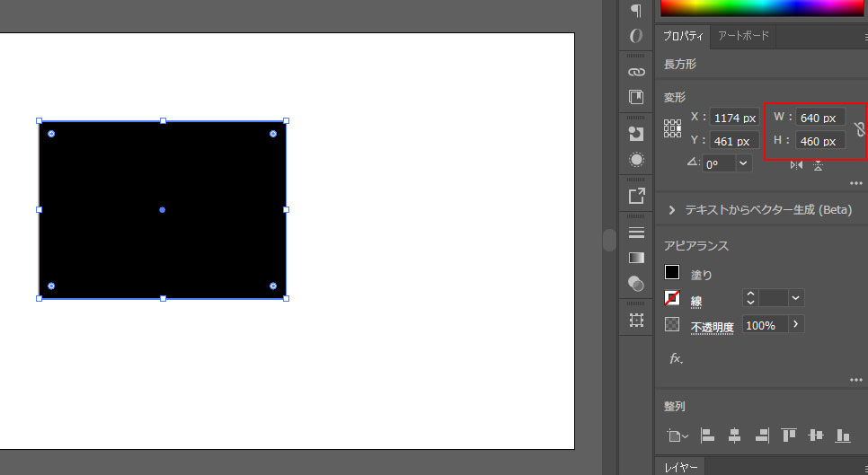Viewport: 868px width, 475px height.
Task: Click the flip horizontal icon
Action: [796, 165]
